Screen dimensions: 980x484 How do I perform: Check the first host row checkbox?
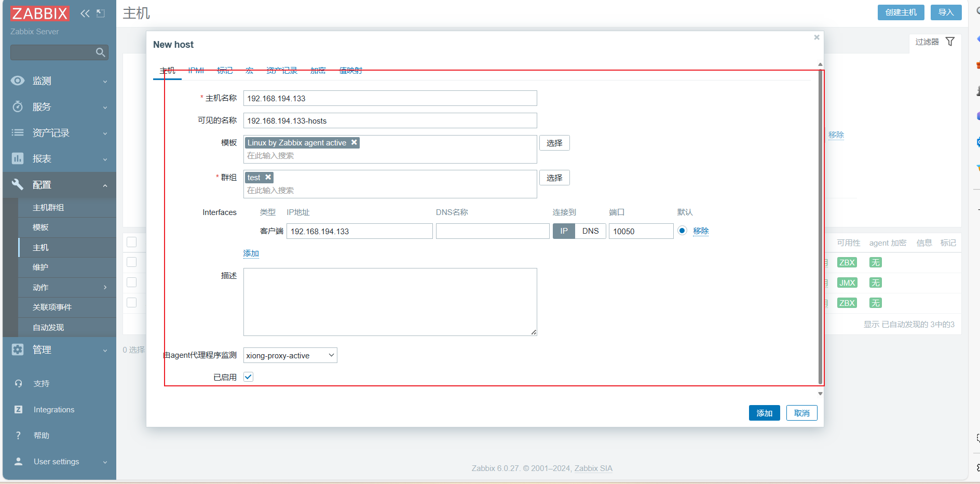point(132,262)
